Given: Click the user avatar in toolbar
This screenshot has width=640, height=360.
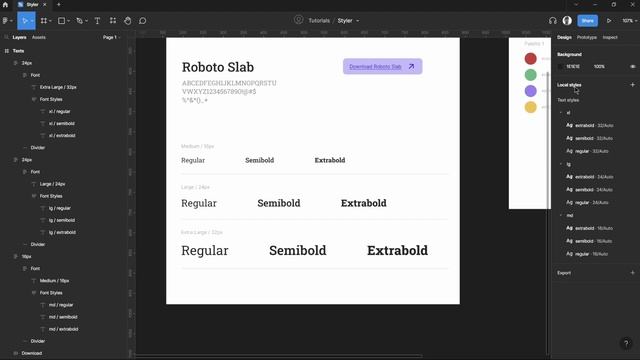Looking at the screenshot, I should click(x=567, y=20).
